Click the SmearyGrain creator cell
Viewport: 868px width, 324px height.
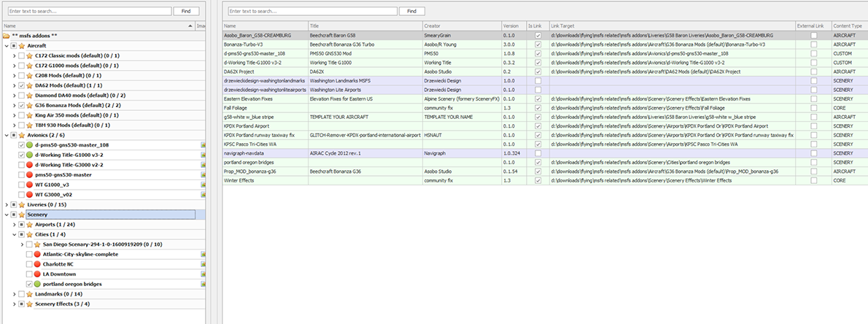click(x=461, y=35)
